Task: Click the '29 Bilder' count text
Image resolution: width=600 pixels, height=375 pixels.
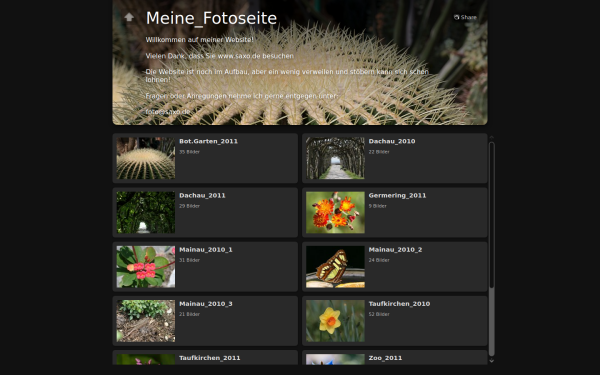Action: point(189,206)
